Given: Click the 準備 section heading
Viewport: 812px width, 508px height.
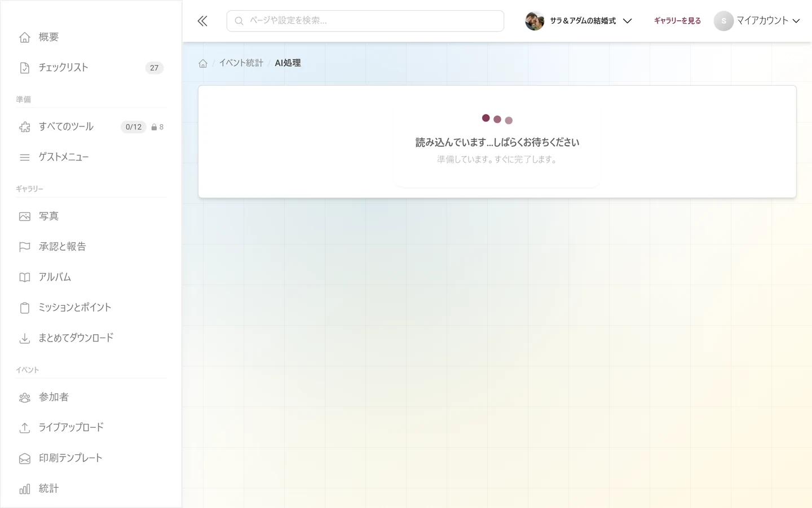Looking at the screenshot, I should click(x=24, y=99).
